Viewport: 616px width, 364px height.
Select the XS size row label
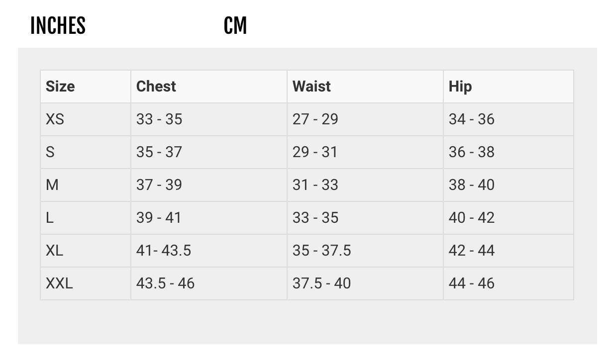55,119
